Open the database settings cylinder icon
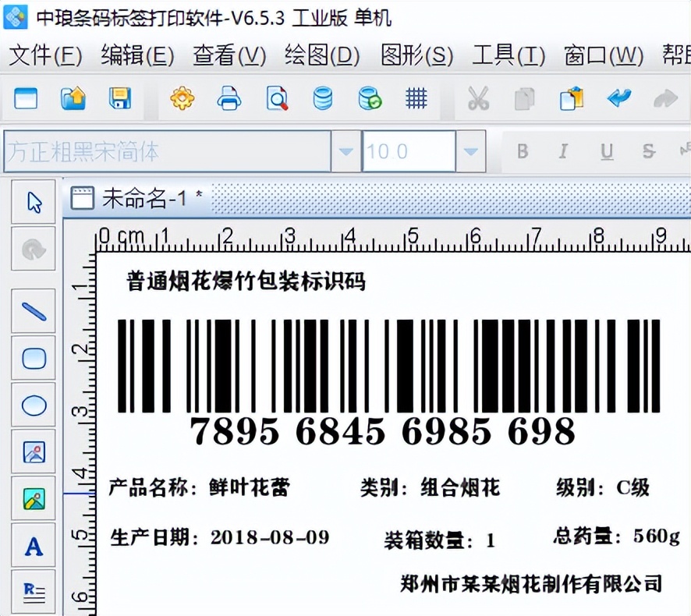691x616 pixels. click(323, 97)
